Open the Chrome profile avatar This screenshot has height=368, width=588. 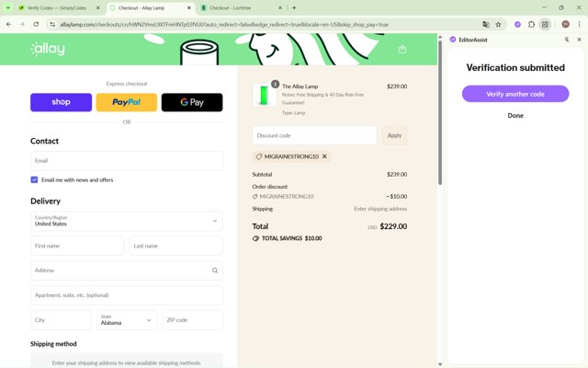pyautogui.click(x=566, y=25)
